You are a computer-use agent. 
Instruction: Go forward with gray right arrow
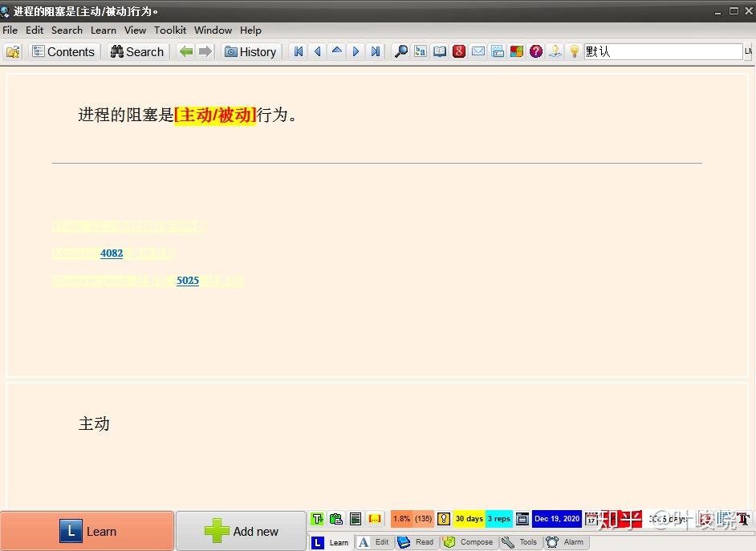(205, 51)
